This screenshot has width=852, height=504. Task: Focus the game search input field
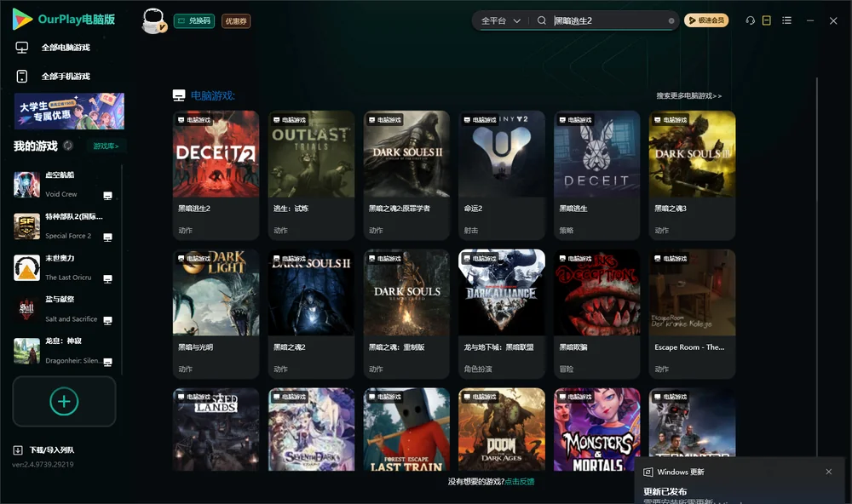point(608,20)
